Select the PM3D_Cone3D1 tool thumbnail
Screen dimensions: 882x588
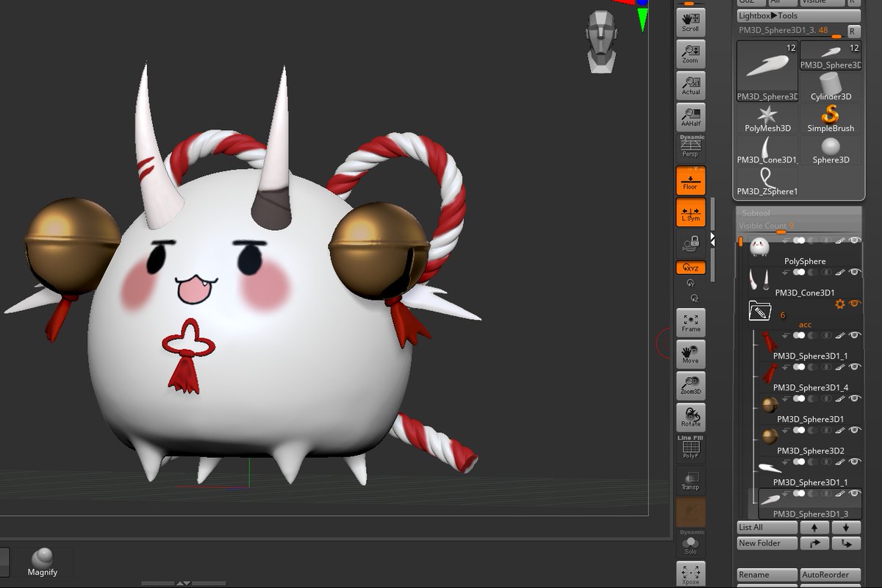click(767, 150)
